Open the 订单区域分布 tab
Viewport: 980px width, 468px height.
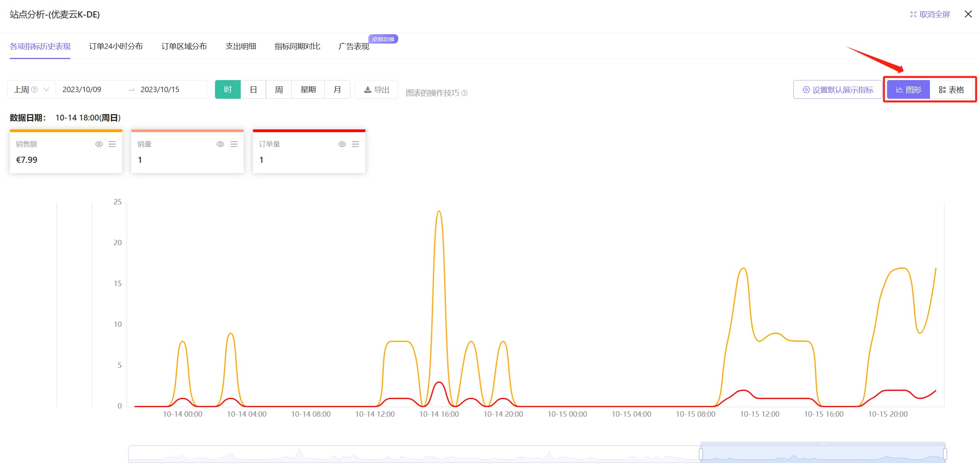click(184, 46)
